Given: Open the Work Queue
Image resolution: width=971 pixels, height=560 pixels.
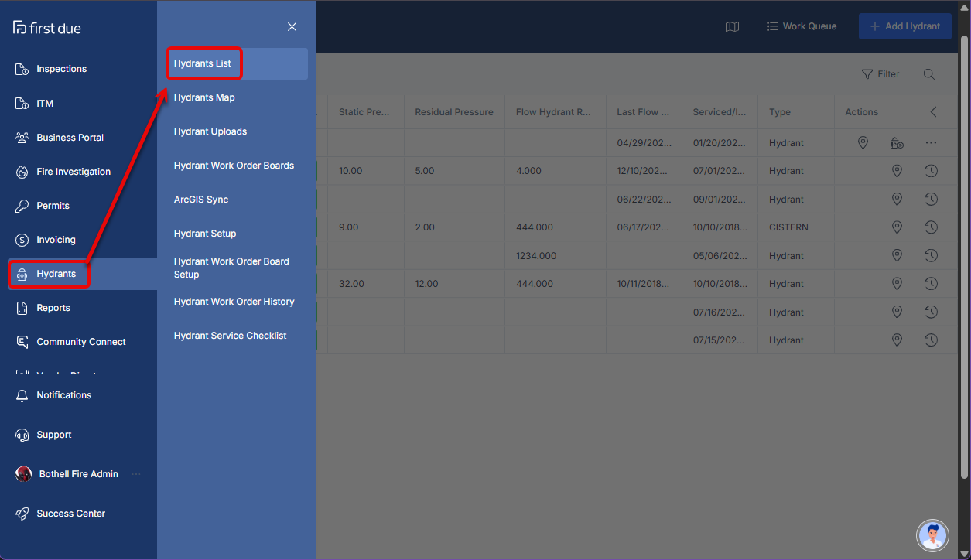Looking at the screenshot, I should coord(802,26).
